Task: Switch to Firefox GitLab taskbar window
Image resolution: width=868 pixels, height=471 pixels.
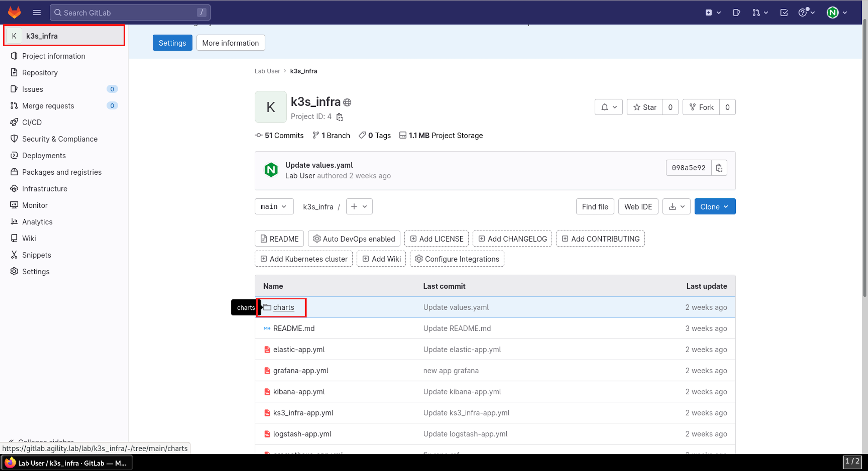Action: click(67, 463)
